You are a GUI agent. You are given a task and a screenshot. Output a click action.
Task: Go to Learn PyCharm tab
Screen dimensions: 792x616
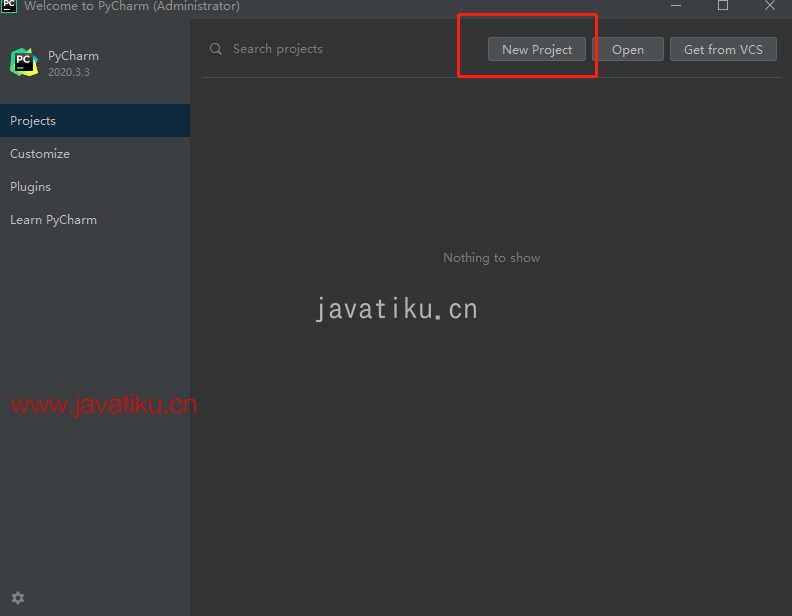click(95, 220)
